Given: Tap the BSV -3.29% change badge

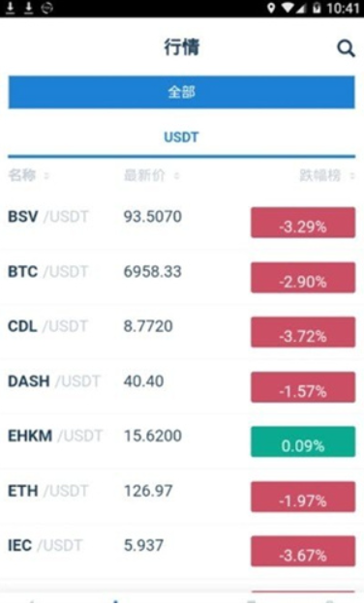Looking at the screenshot, I should coord(303,223).
